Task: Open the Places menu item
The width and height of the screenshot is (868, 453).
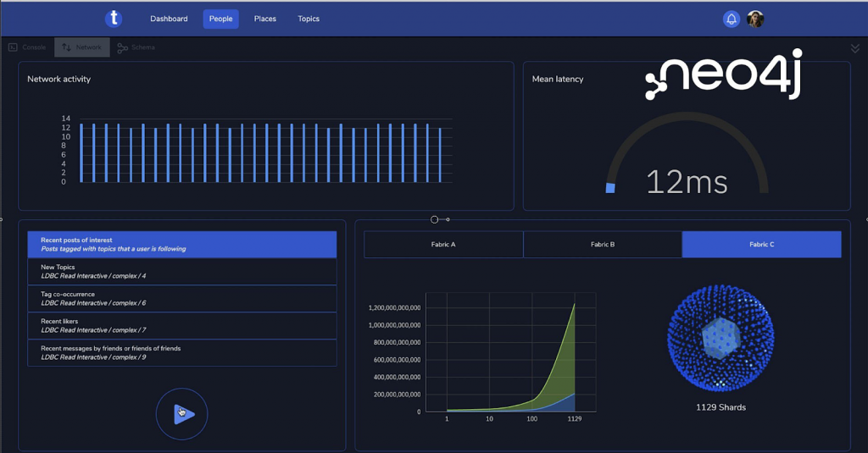Action: point(265,19)
